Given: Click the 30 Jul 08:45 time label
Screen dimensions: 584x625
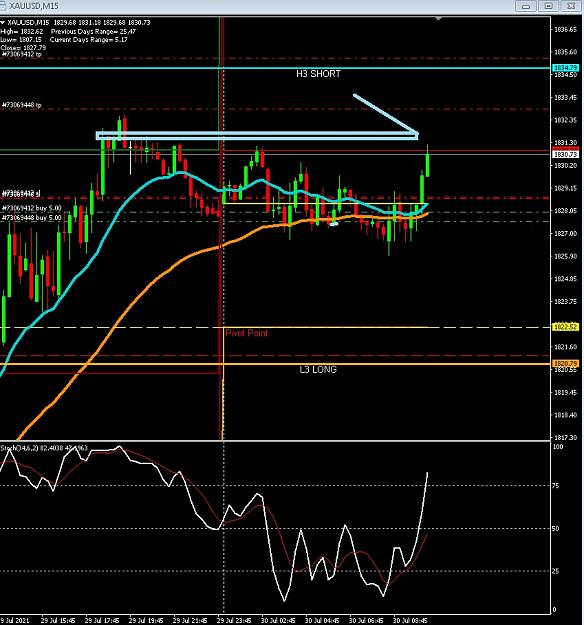Looking at the screenshot, I should pyautogui.click(x=410, y=621).
